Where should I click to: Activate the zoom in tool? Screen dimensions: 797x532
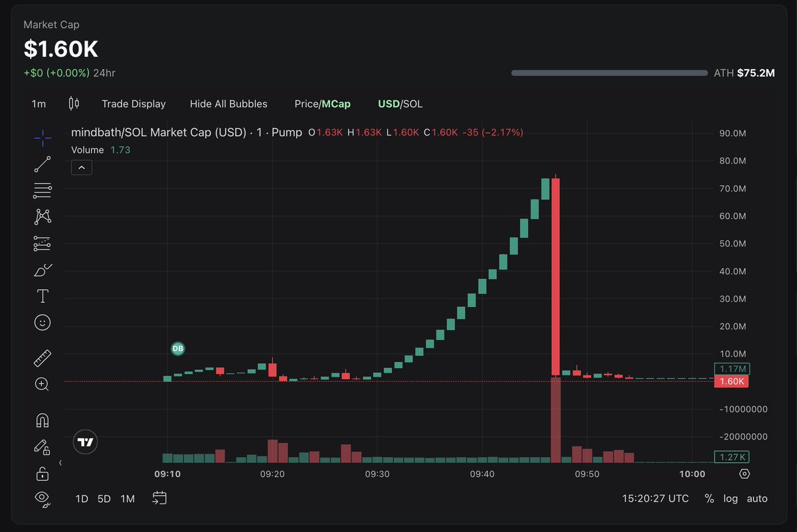coord(43,384)
